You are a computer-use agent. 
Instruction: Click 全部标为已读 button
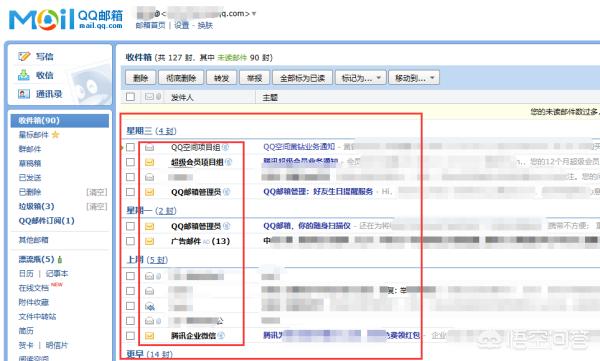(302, 78)
